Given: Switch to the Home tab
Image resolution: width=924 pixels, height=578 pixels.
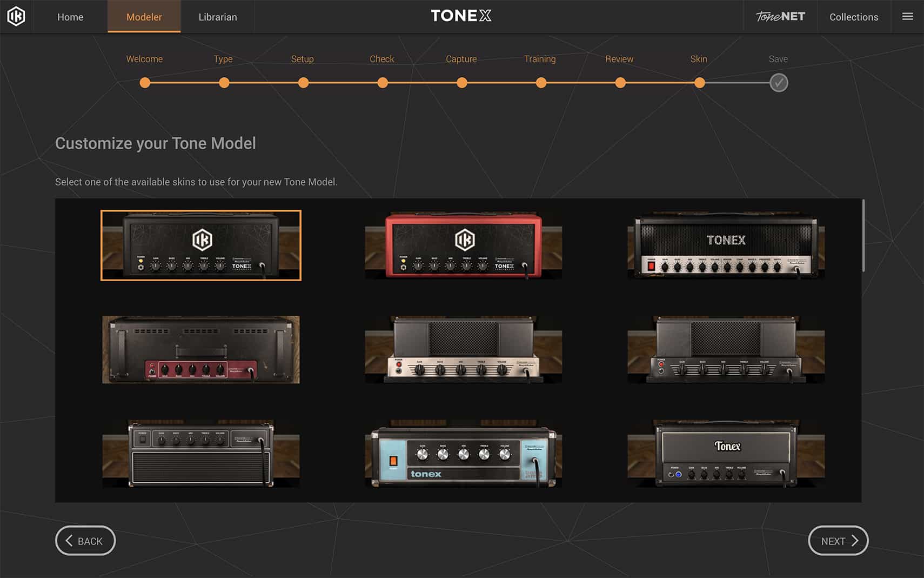Looking at the screenshot, I should (x=70, y=17).
